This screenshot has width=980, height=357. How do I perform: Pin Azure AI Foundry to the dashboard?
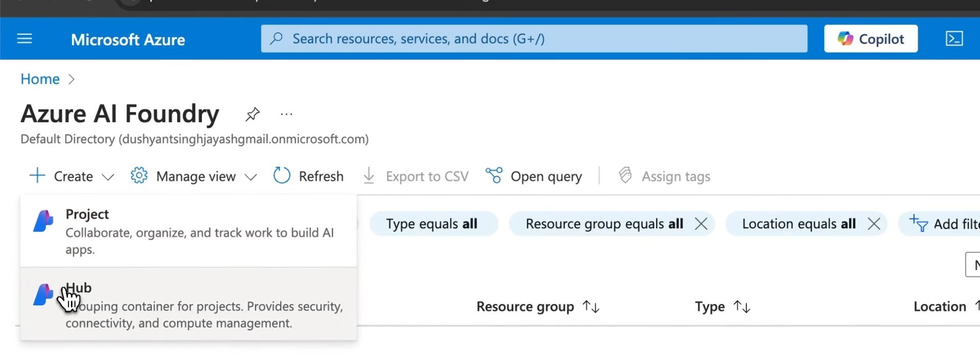point(252,114)
